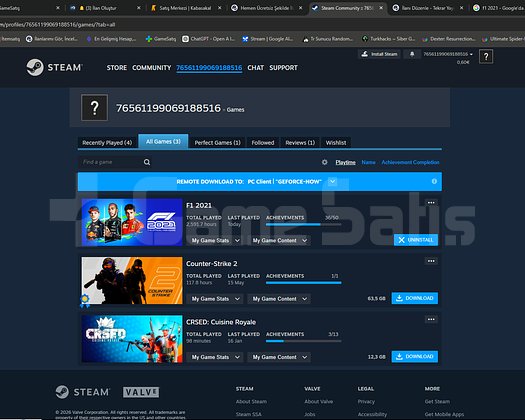Expand Counter-Strike 2 My Game Stats dropdown
The height and width of the screenshot is (420, 525).
click(216, 299)
